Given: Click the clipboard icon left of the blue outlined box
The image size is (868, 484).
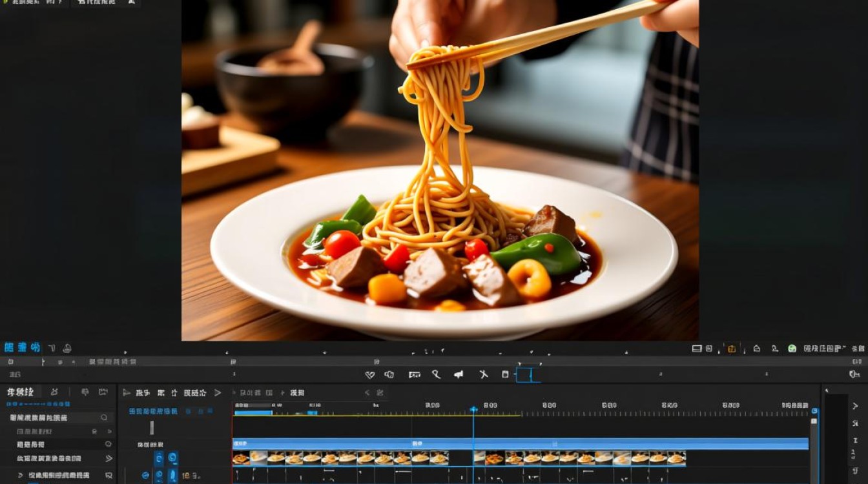Looking at the screenshot, I should (505, 374).
